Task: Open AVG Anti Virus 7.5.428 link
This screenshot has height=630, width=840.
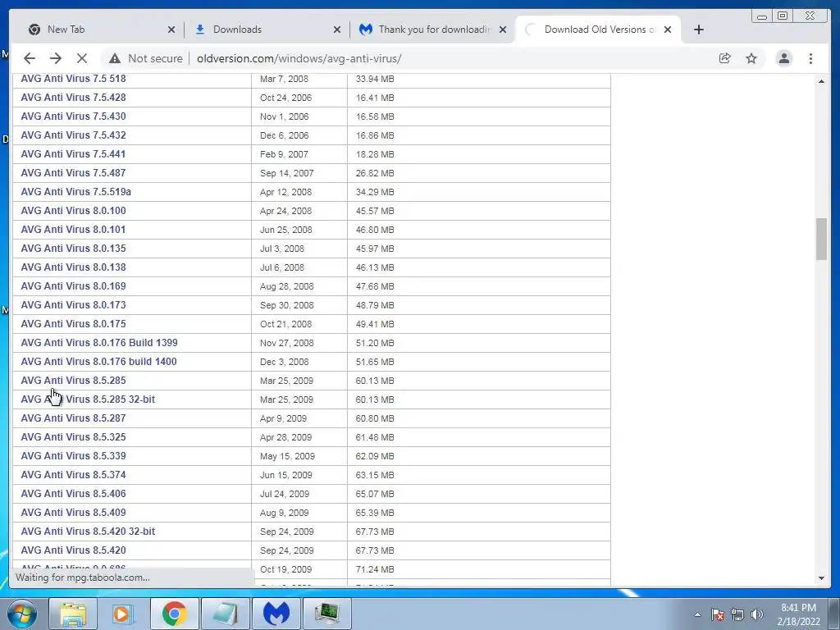Action: tap(73, 98)
